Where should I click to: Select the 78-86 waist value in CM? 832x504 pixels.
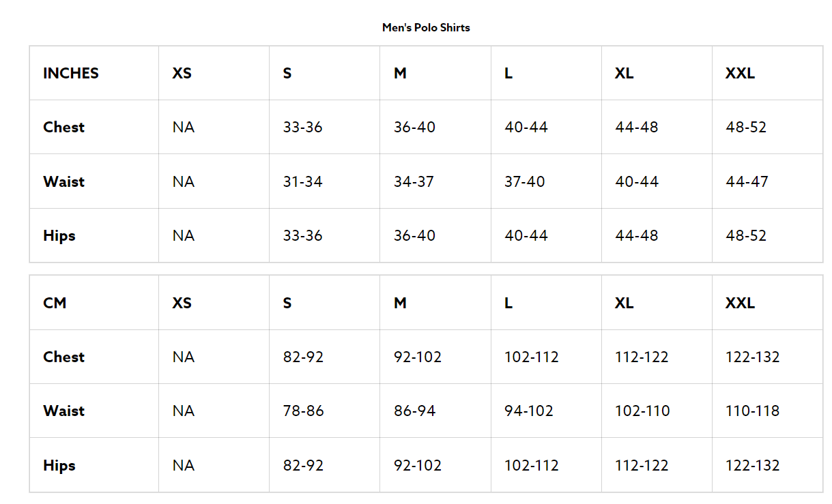tap(304, 411)
